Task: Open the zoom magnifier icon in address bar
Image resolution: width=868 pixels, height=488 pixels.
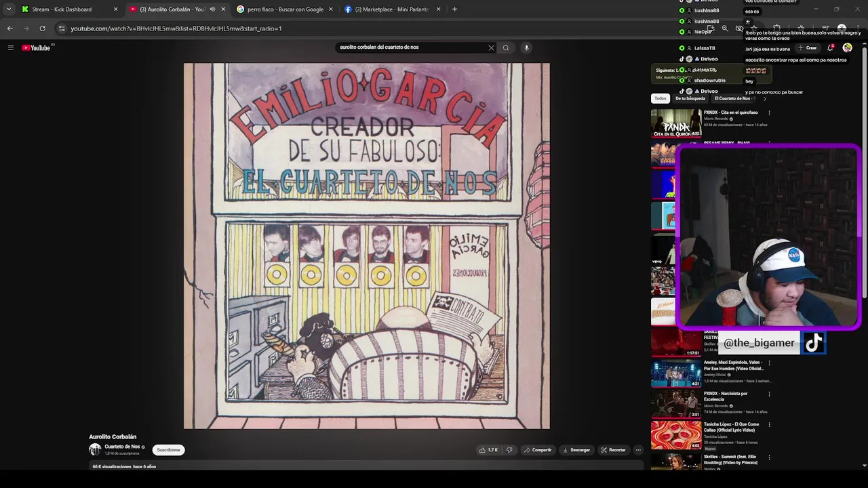Action: [725, 28]
